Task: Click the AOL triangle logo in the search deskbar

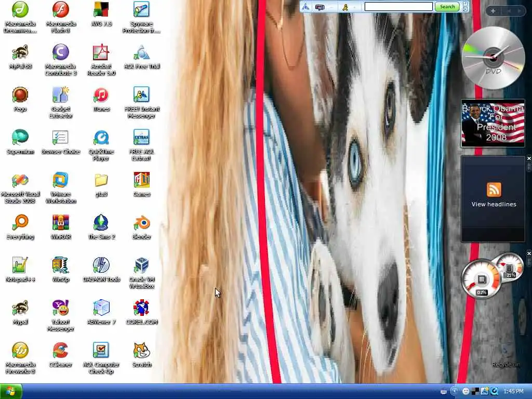Action: pyautogui.click(x=305, y=7)
